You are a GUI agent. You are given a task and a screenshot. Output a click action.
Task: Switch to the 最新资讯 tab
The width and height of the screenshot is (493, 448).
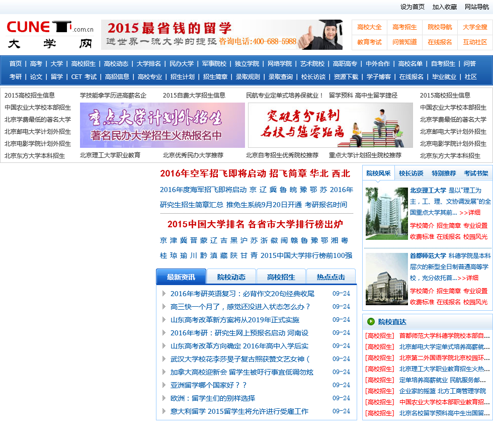(x=181, y=277)
